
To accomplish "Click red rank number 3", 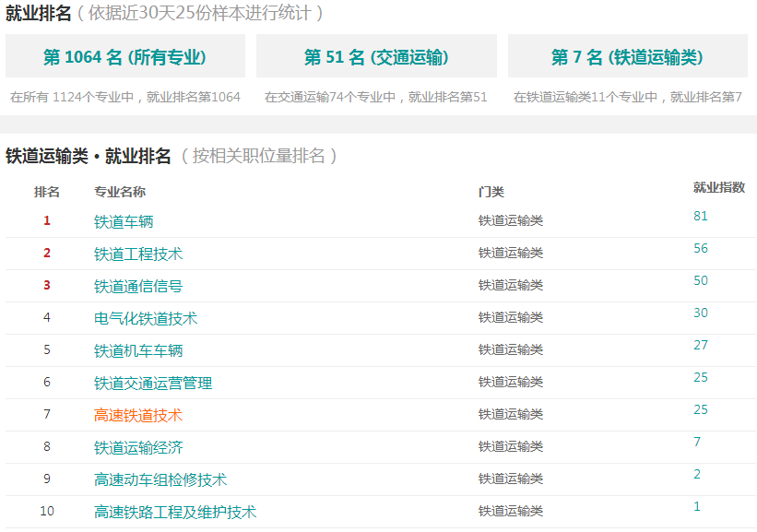I will (47, 285).
